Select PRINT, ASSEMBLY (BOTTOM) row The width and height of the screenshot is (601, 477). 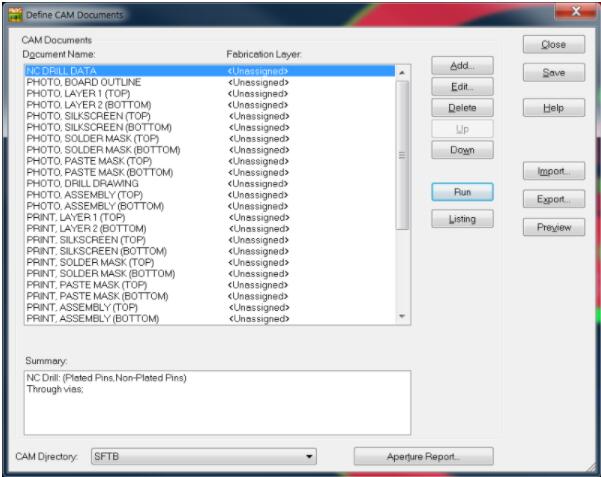(210, 319)
